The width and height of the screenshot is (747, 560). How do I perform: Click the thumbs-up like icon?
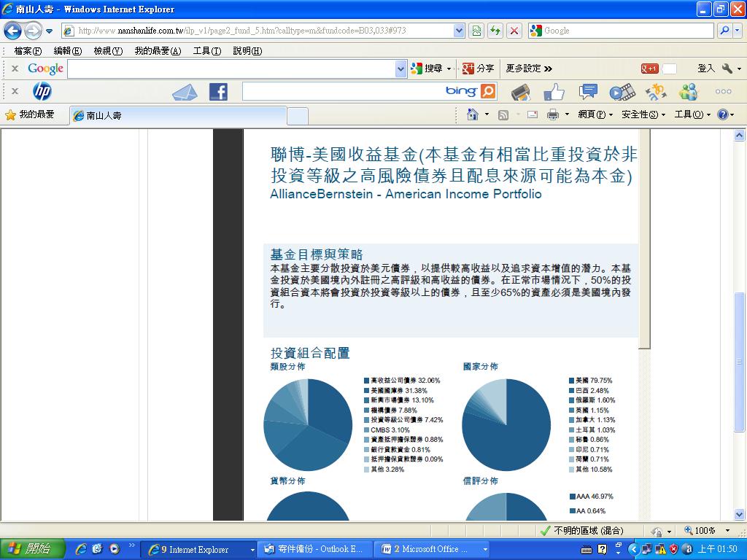554,92
